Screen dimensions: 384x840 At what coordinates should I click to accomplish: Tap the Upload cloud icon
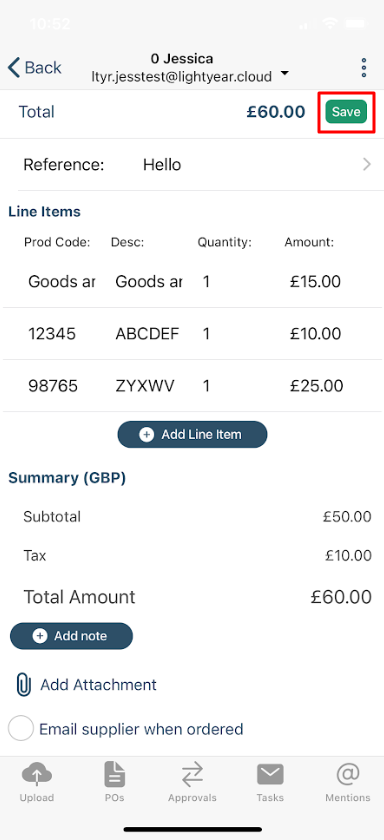(x=36, y=774)
